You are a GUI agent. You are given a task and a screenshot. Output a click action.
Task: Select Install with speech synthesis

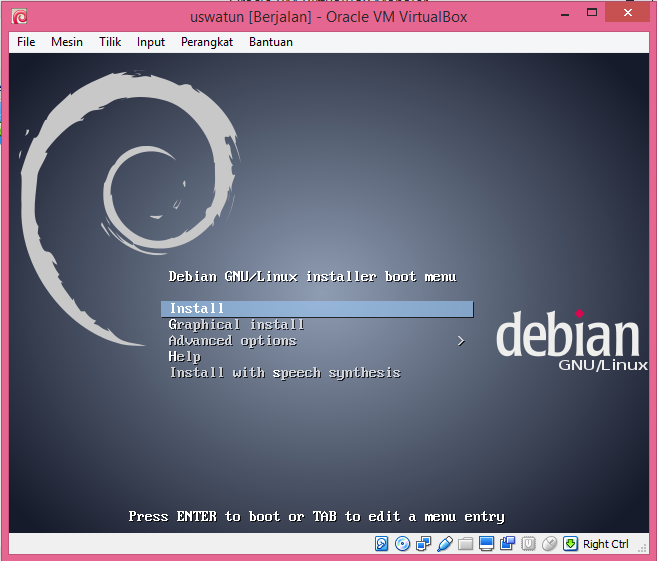[x=285, y=373]
